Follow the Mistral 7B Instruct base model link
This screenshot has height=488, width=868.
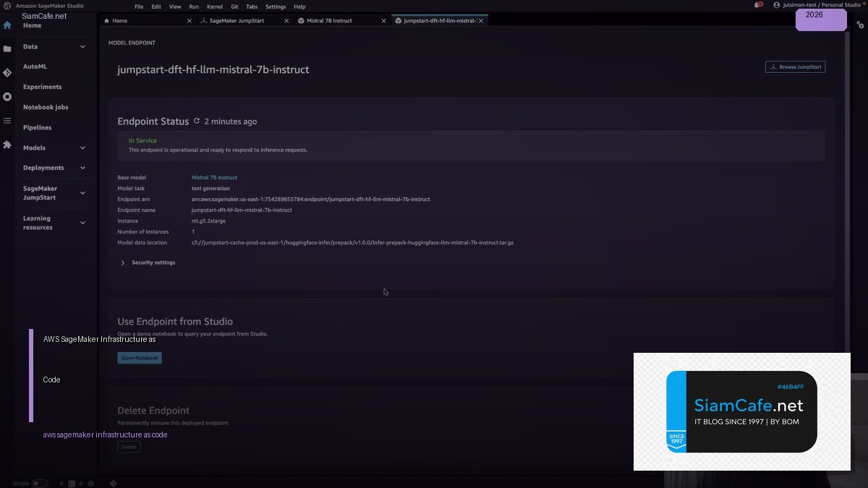pyautogui.click(x=214, y=177)
